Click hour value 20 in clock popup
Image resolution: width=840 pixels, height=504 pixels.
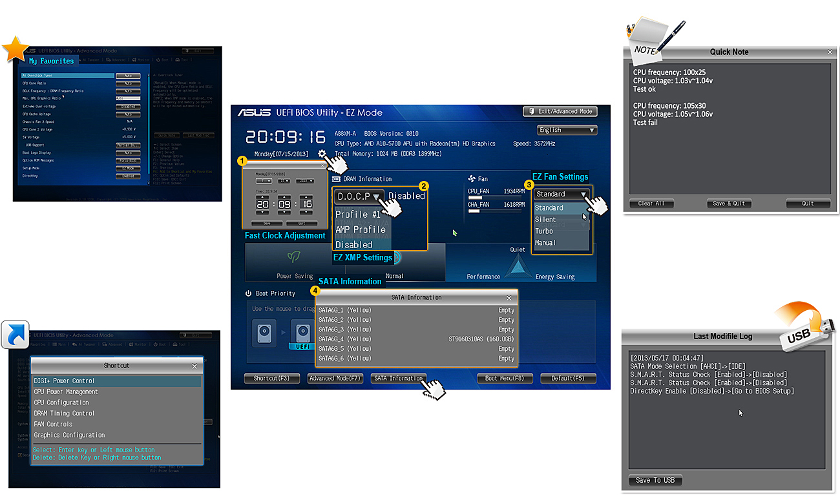pos(262,204)
